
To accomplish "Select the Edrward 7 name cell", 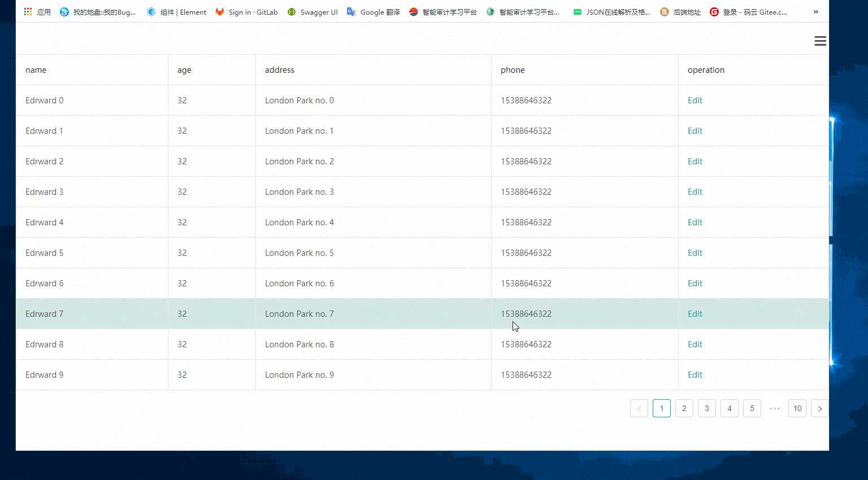I will click(92, 314).
